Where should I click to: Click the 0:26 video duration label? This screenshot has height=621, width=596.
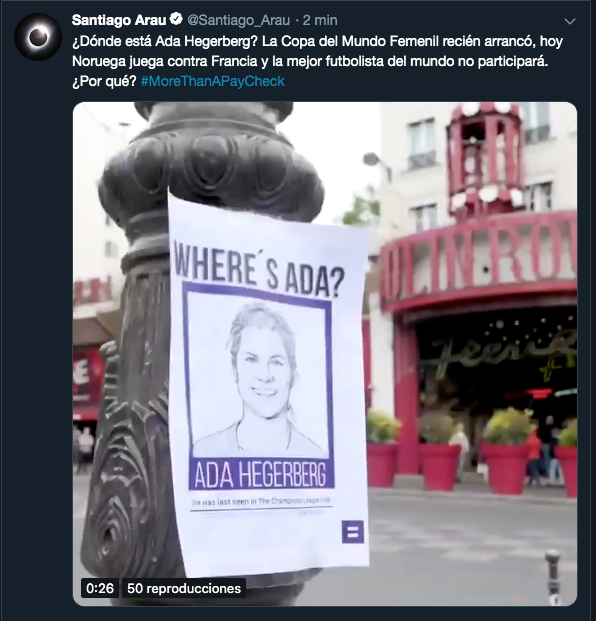pos(100,588)
